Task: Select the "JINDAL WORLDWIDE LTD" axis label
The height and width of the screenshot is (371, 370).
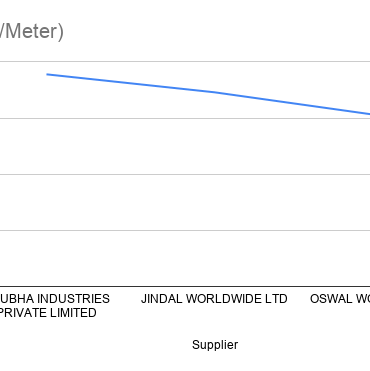Action: 214,299
